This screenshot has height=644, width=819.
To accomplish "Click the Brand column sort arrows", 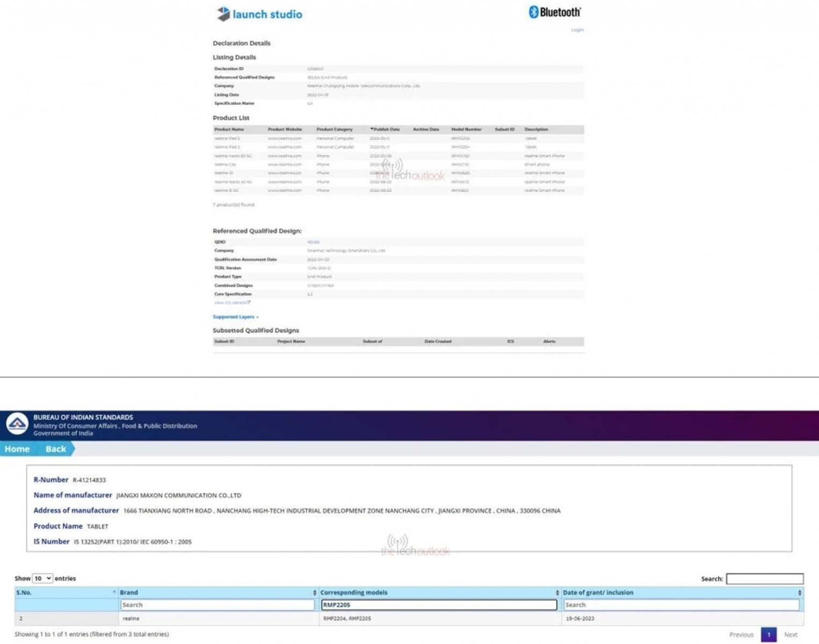I will 315,592.
